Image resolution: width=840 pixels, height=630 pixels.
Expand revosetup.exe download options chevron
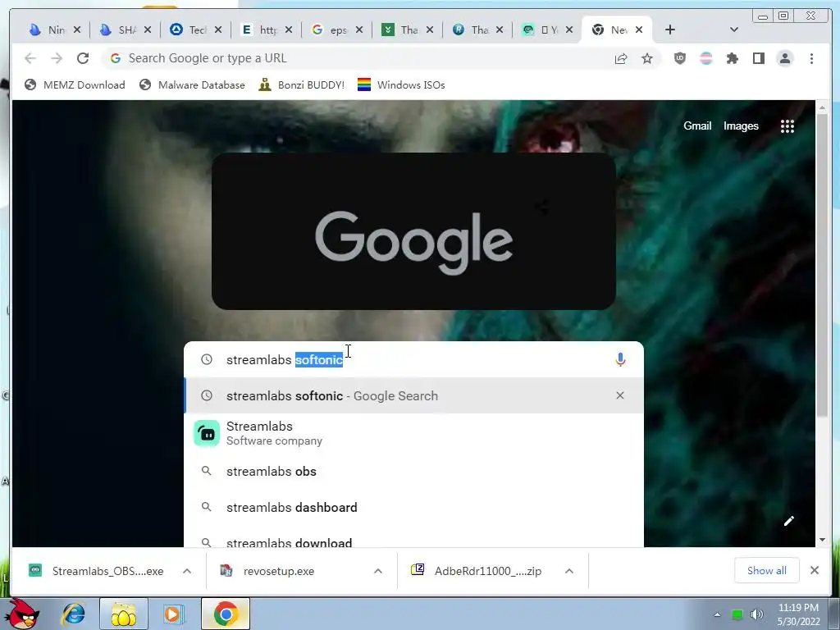coord(377,571)
